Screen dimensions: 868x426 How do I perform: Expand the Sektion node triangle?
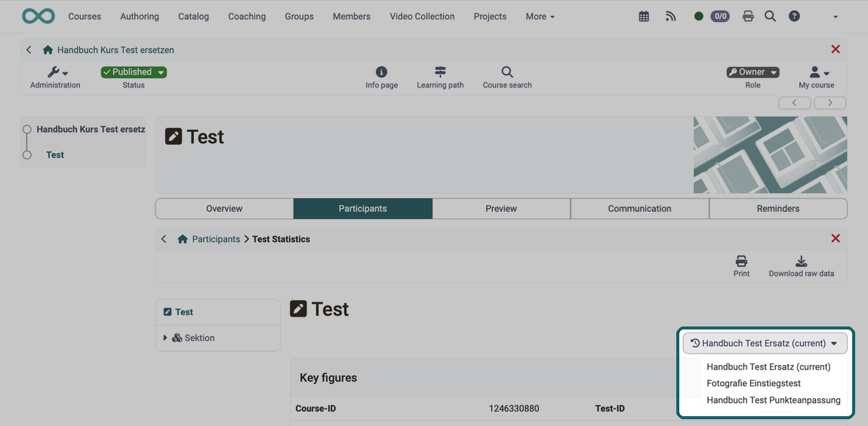[x=165, y=338]
